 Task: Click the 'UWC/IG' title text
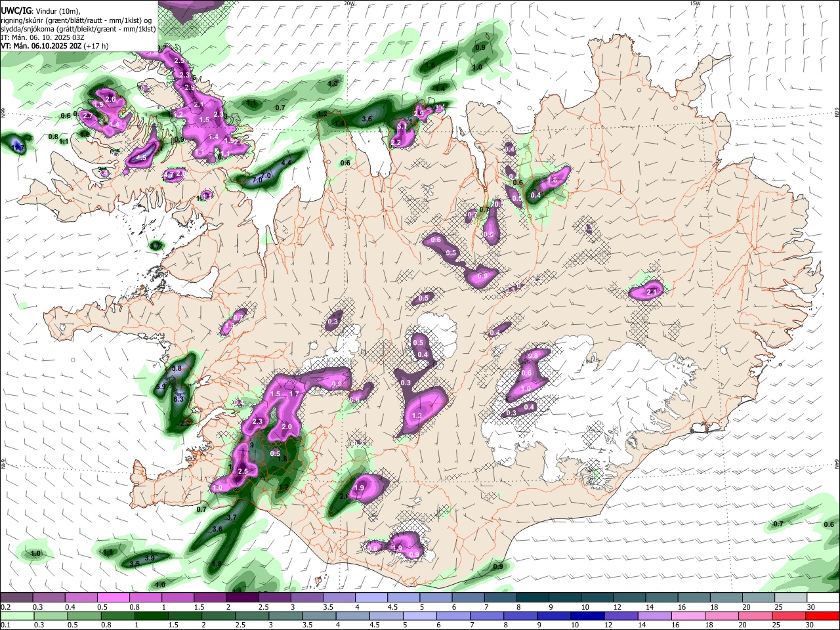coord(16,11)
